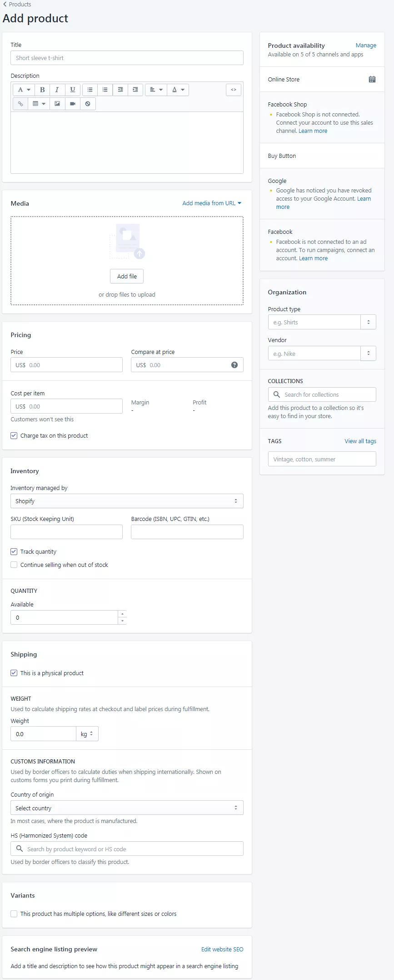Open the weight unit kg selector
This screenshot has height=980, width=394.
pos(87,734)
